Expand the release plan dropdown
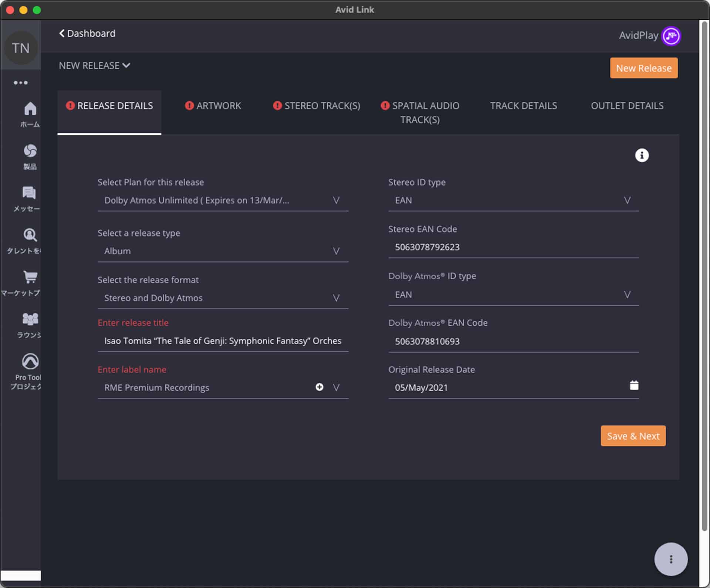The image size is (710, 588). [x=336, y=200]
